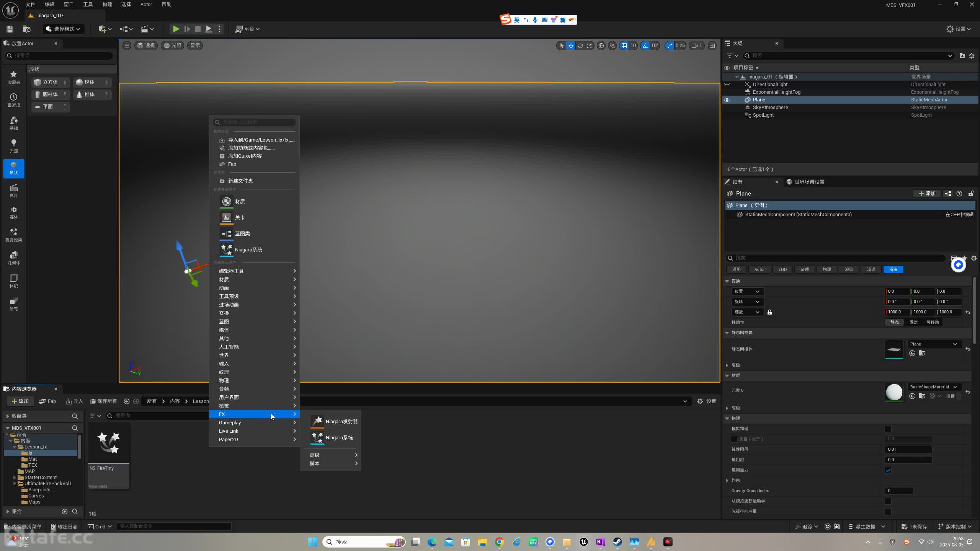Activate the rotate gizmo tool
The height and width of the screenshot is (551, 980).
580,46
